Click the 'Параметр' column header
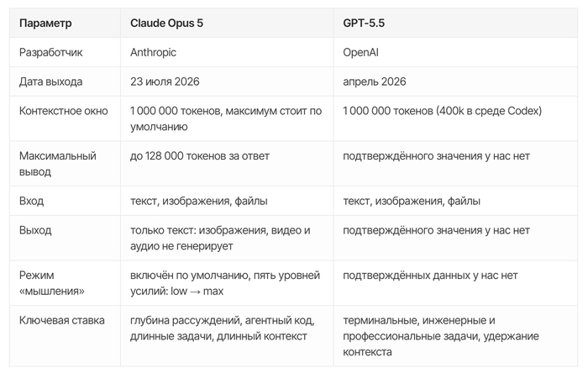Viewport: 588px width, 373px height. tap(45, 24)
